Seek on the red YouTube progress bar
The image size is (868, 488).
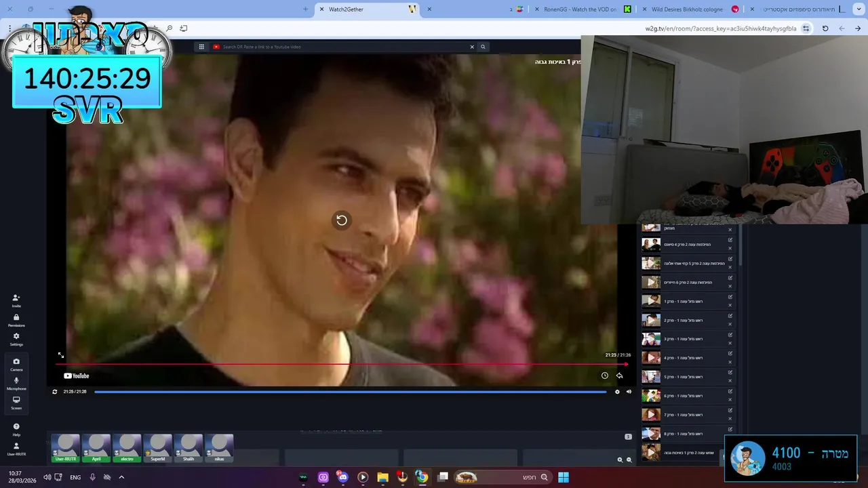(342, 364)
